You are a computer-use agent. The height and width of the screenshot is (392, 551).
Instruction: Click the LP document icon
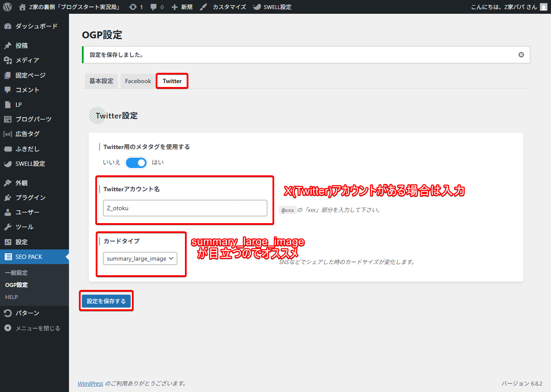(8, 105)
